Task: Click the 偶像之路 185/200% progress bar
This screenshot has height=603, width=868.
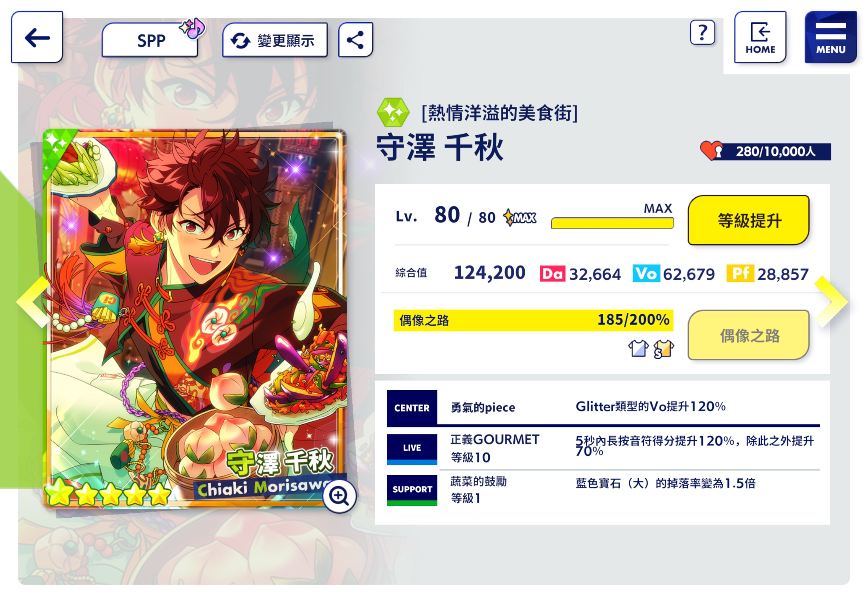Action: click(534, 320)
